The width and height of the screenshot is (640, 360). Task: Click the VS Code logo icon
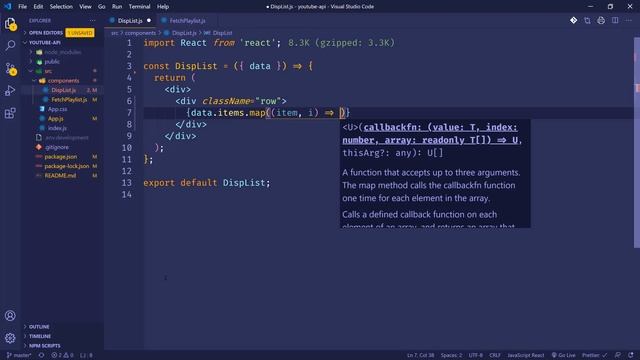(x=7, y=6)
